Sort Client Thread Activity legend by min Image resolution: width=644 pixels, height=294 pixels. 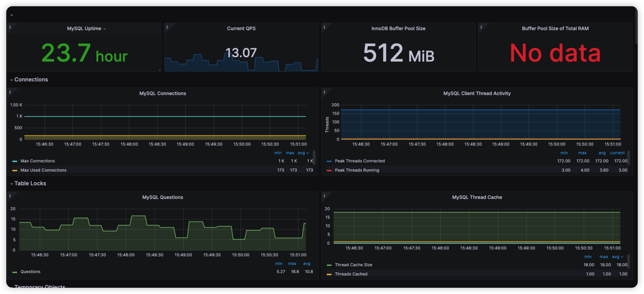[564, 153]
